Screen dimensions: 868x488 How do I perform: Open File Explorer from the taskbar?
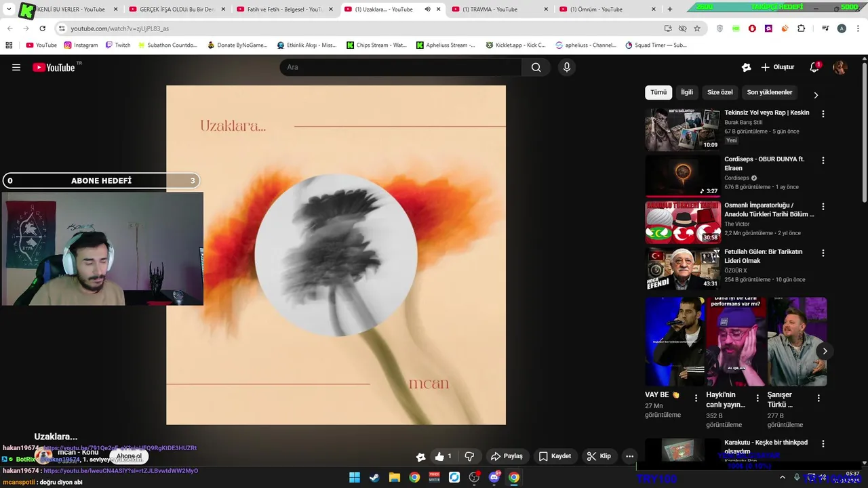[394, 477]
